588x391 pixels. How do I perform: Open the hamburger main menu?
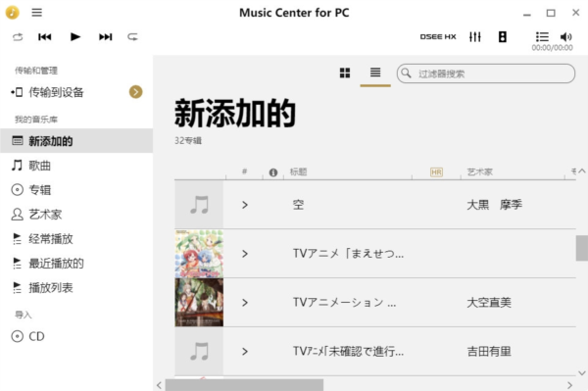[x=37, y=13]
